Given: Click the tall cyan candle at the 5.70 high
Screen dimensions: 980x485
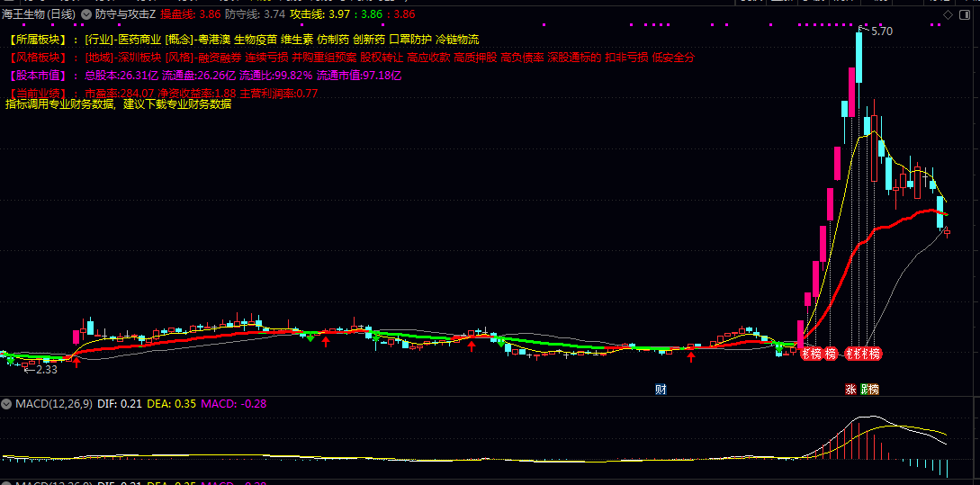Looking at the screenshot, I should [859, 57].
